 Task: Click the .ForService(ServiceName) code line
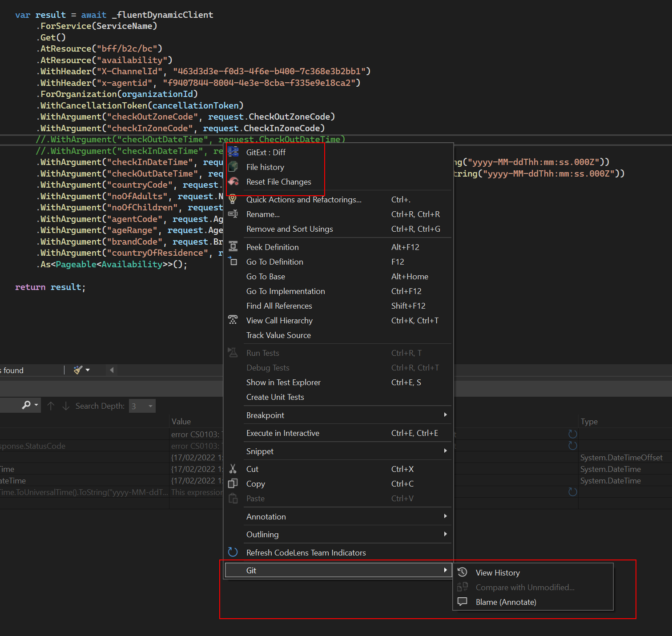(x=97, y=26)
